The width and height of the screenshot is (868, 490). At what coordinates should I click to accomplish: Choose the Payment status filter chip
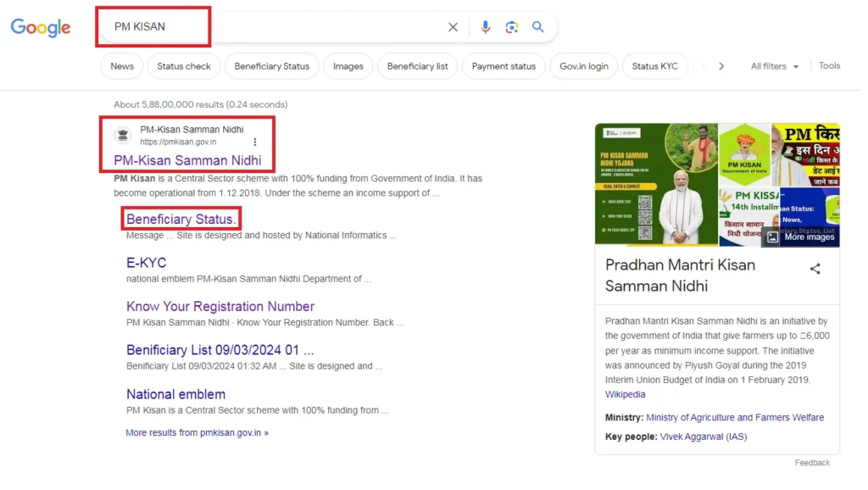point(504,66)
